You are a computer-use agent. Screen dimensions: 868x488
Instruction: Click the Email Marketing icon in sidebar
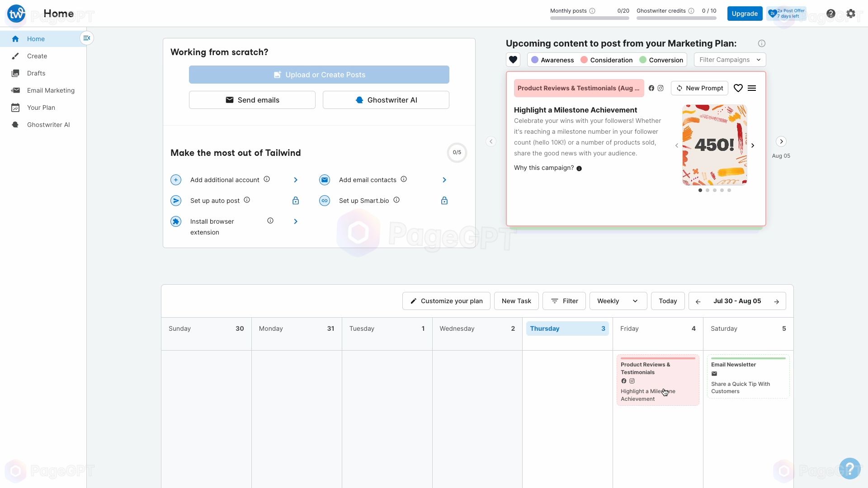pyautogui.click(x=15, y=90)
